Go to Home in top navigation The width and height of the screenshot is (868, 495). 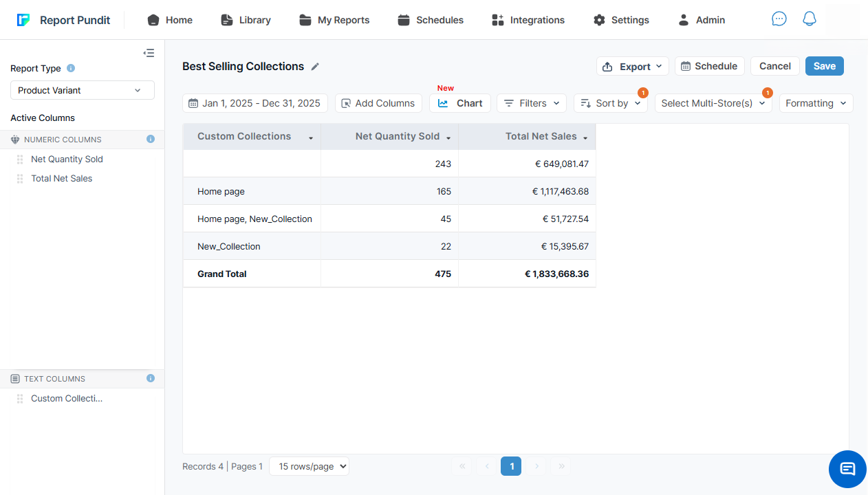[x=170, y=20]
